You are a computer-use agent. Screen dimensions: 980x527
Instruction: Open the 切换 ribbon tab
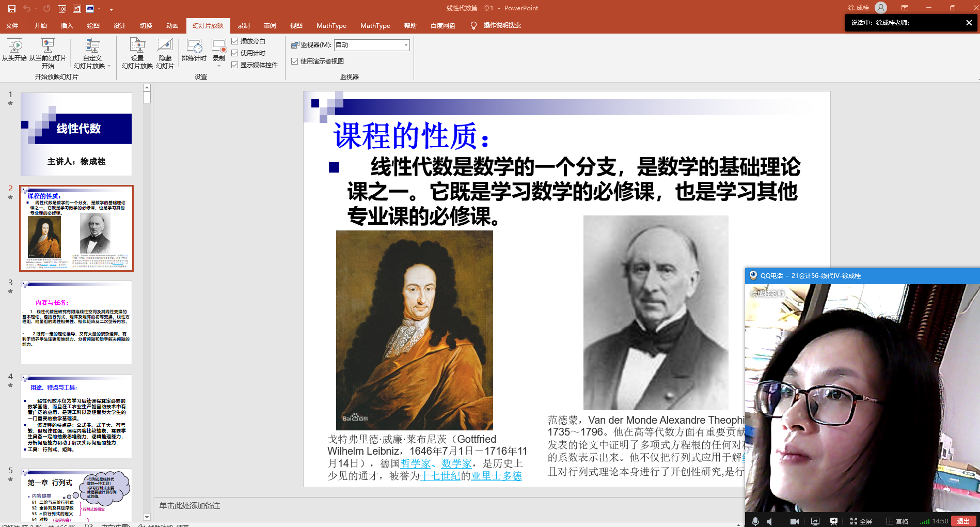(146, 25)
